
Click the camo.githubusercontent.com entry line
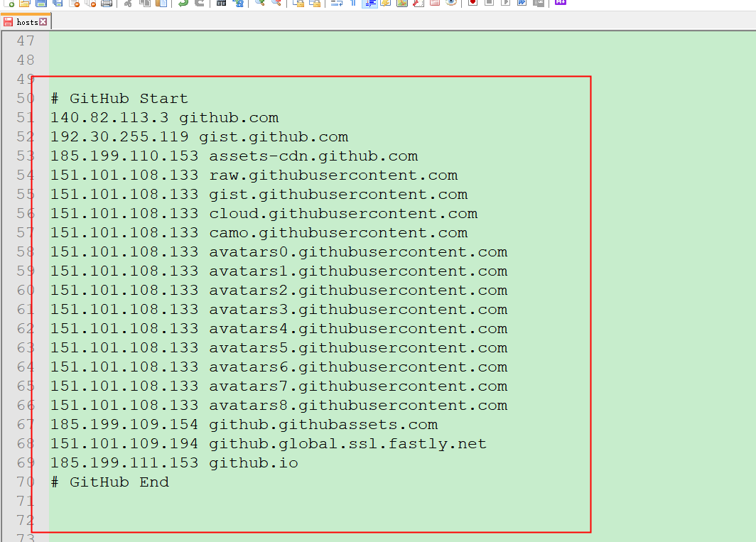pos(259,233)
